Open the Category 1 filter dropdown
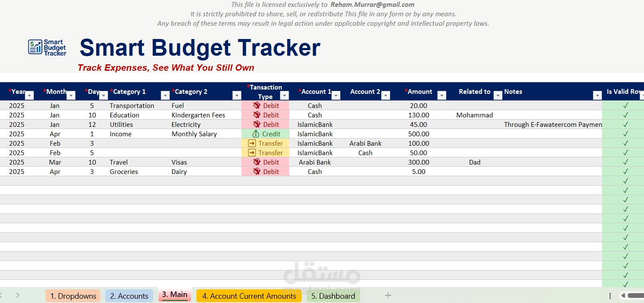This screenshot has height=303, width=644. pos(165,95)
